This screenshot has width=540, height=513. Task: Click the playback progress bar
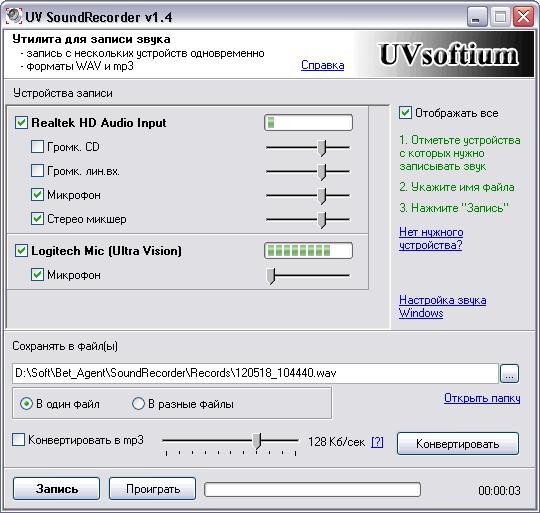312,489
